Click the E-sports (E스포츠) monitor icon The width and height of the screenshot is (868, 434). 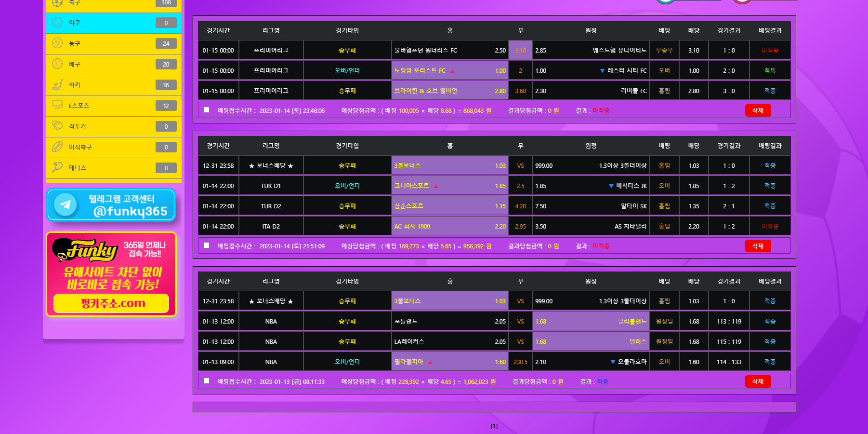coord(57,105)
